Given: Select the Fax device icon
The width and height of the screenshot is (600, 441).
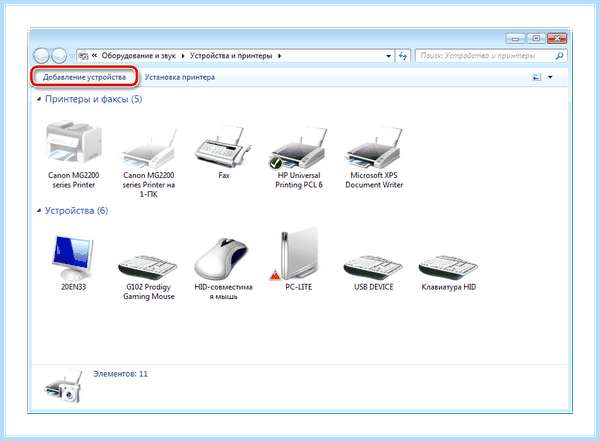Looking at the screenshot, I should (x=223, y=147).
